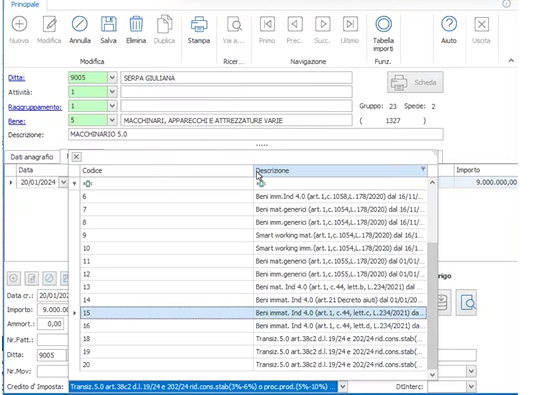
Task: Follow the Ditta link label
Action: pyautogui.click(x=17, y=78)
